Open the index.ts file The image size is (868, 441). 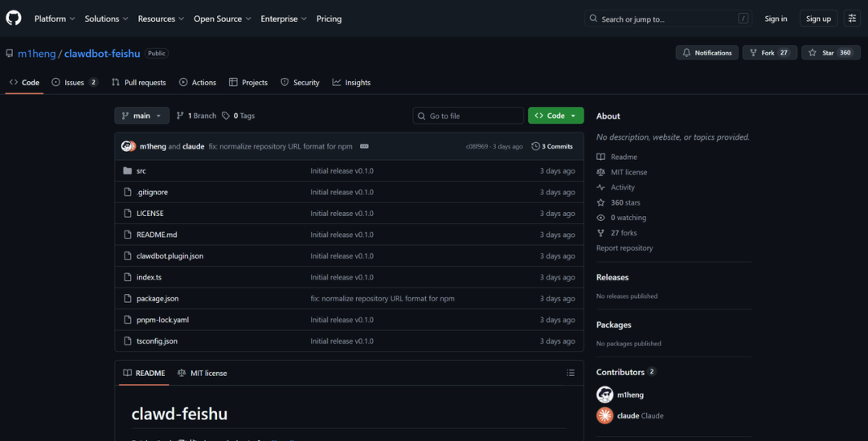coord(149,277)
